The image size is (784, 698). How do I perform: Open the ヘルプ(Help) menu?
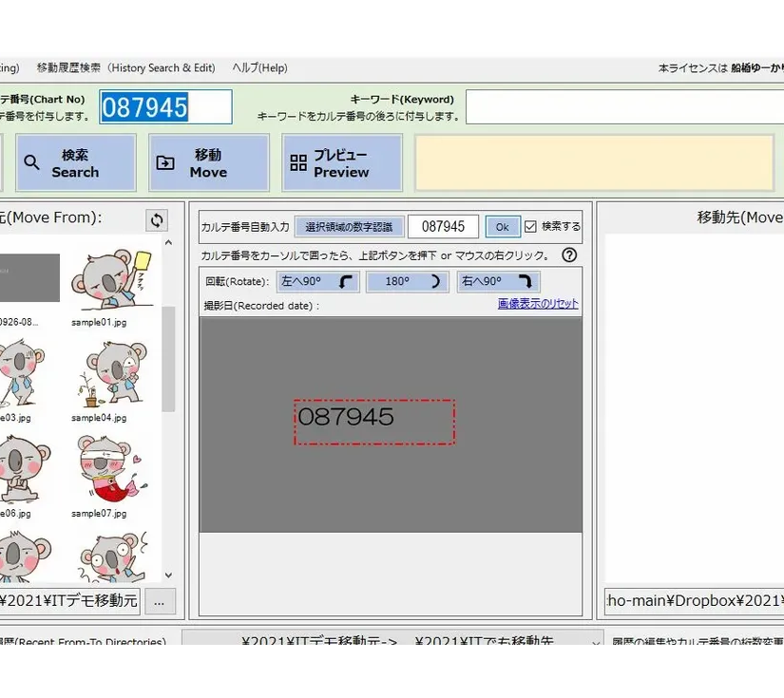pos(259,68)
